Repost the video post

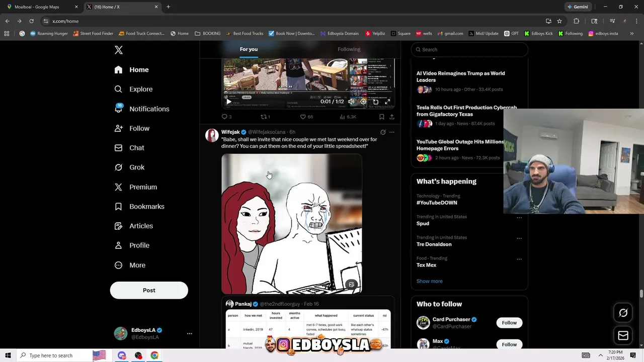pyautogui.click(x=265, y=117)
